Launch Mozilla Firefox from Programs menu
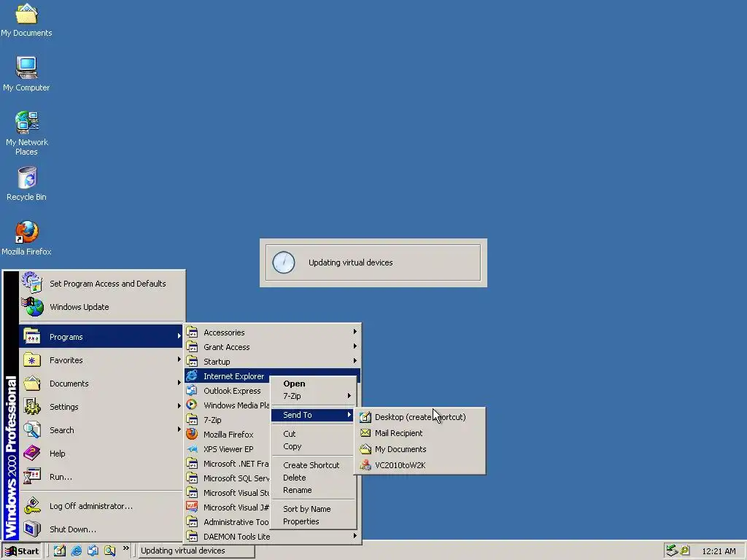Viewport: 747px width, 560px height. tap(228, 435)
